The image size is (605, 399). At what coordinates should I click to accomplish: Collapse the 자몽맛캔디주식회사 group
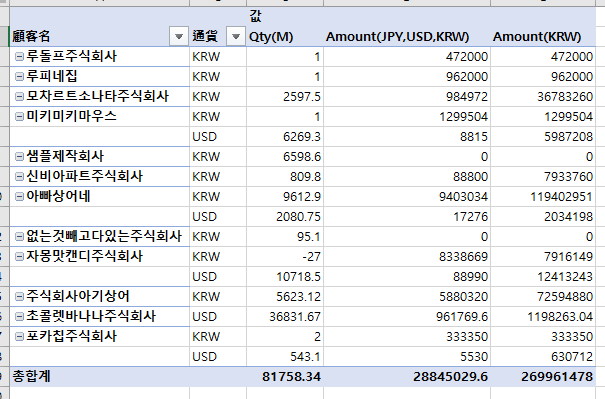click(x=19, y=256)
